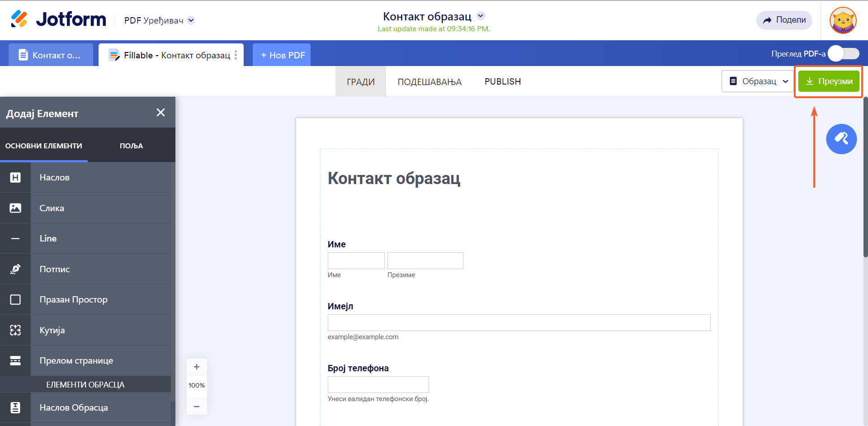This screenshot has height=426, width=868.
Task: Close the Додај Елемент panel
Action: [x=160, y=113]
